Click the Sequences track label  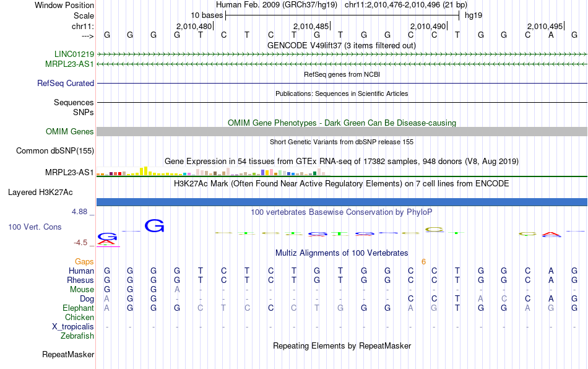74,102
